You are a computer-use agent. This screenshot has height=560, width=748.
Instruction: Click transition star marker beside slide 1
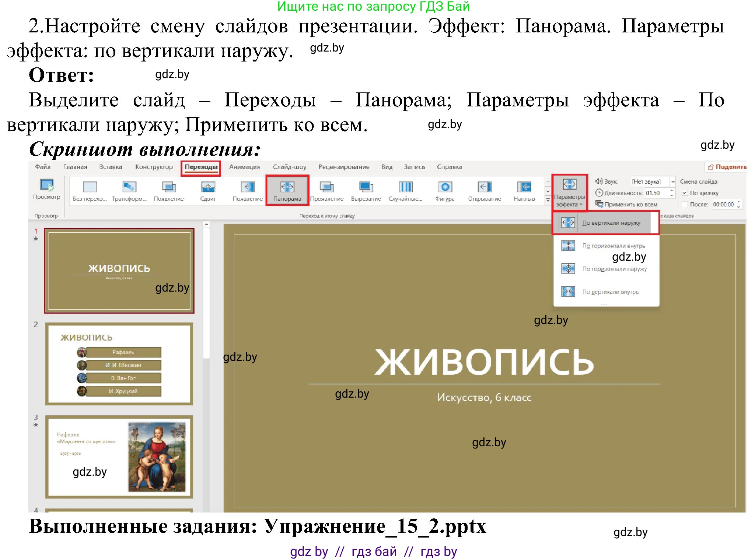point(36,239)
